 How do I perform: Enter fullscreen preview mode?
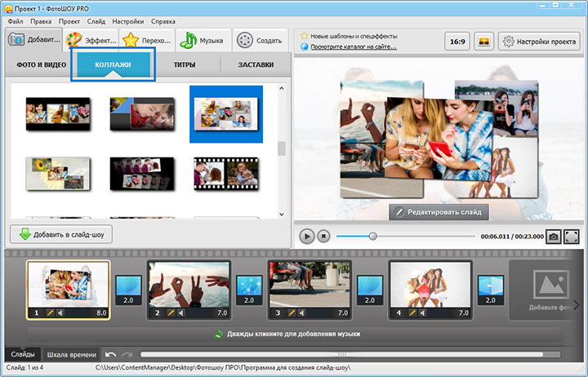571,236
